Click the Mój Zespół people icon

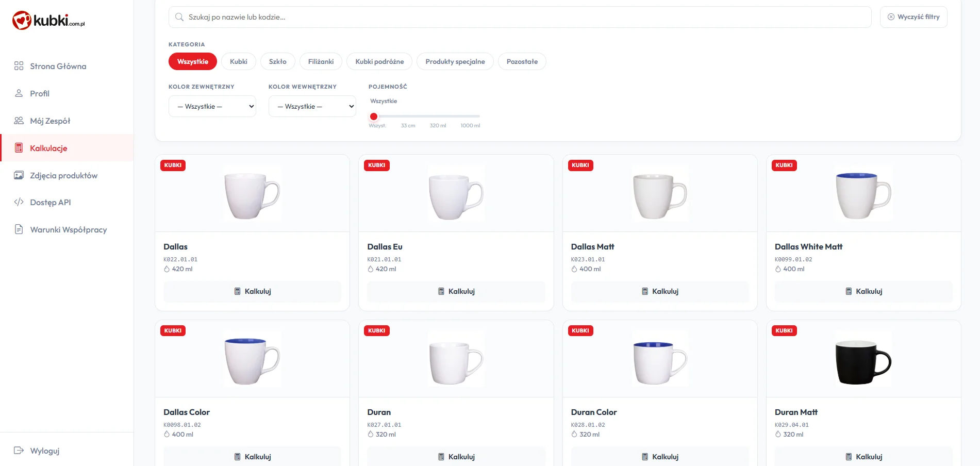pos(19,121)
